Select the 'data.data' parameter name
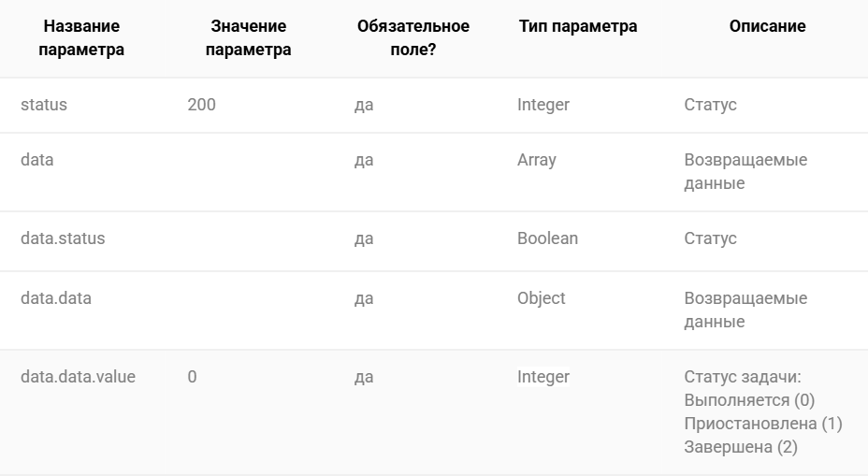Screen dimensions: 868x476 tap(56, 298)
